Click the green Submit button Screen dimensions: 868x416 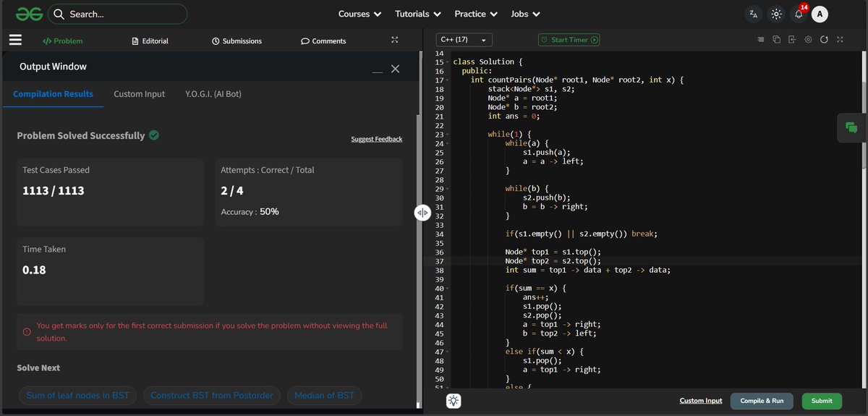click(x=822, y=401)
